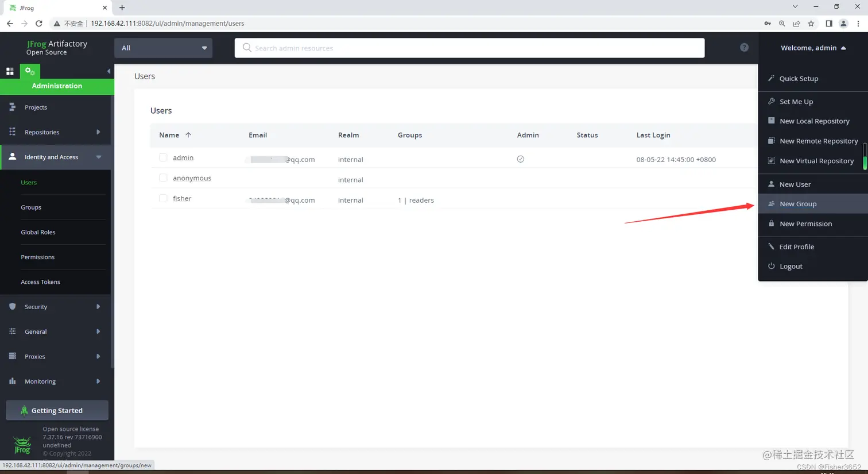The width and height of the screenshot is (868, 474).
Task: Tick the checkbox for user admin
Action: pyautogui.click(x=163, y=157)
